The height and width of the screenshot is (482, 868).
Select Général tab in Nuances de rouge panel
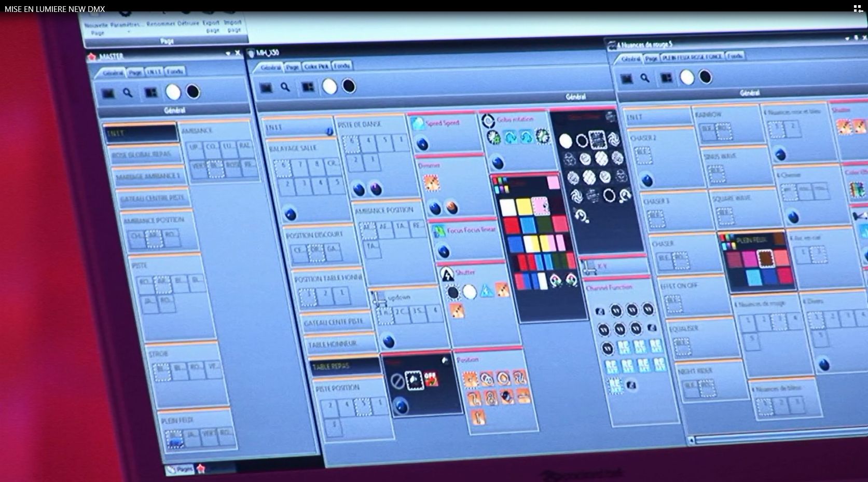(631, 59)
